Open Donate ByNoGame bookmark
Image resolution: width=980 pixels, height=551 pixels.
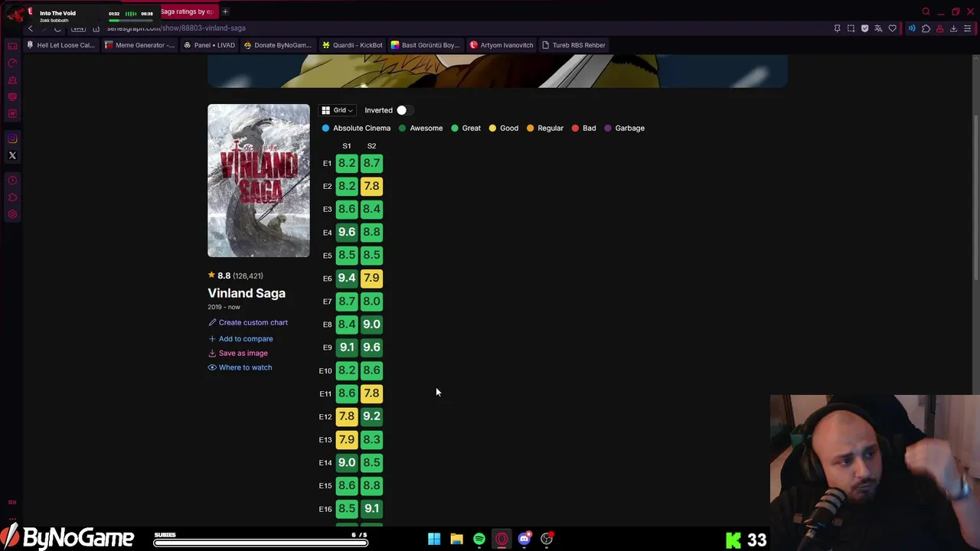278,45
